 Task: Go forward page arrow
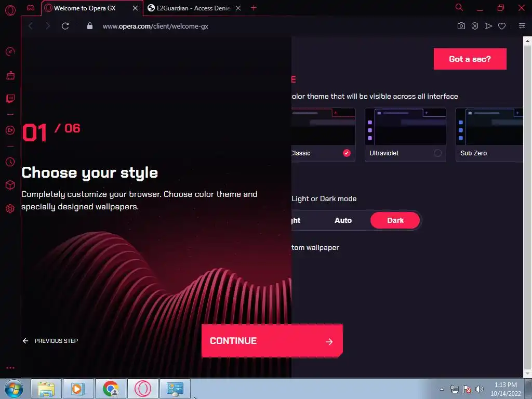point(48,26)
